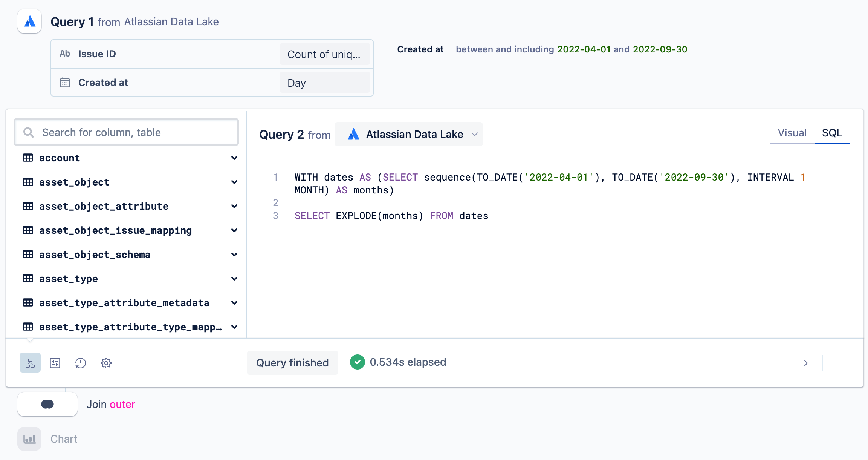The width and height of the screenshot is (868, 460).
Task: Open query settings gear icon
Action: [x=106, y=363]
